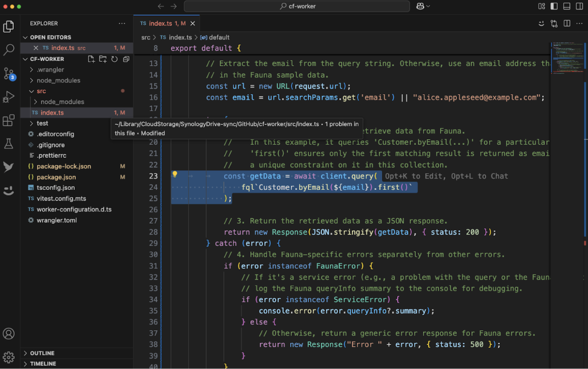This screenshot has width=588, height=369.
Task: Open Source Control view with 3 badge
Action: (x=8, y=73)
